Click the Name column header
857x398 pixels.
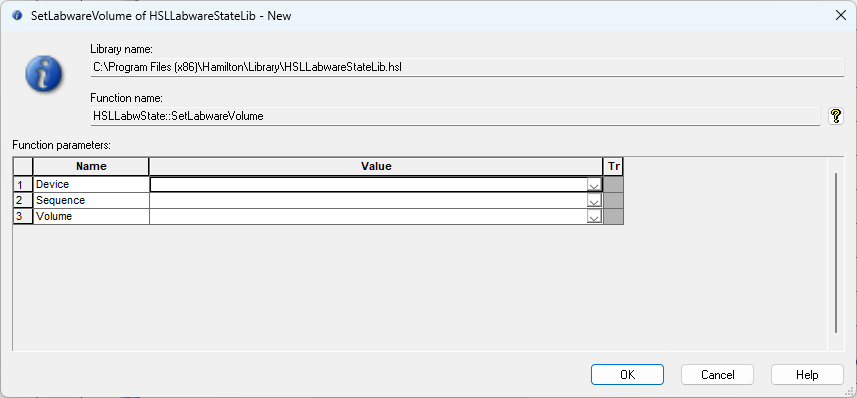[91, 166]
